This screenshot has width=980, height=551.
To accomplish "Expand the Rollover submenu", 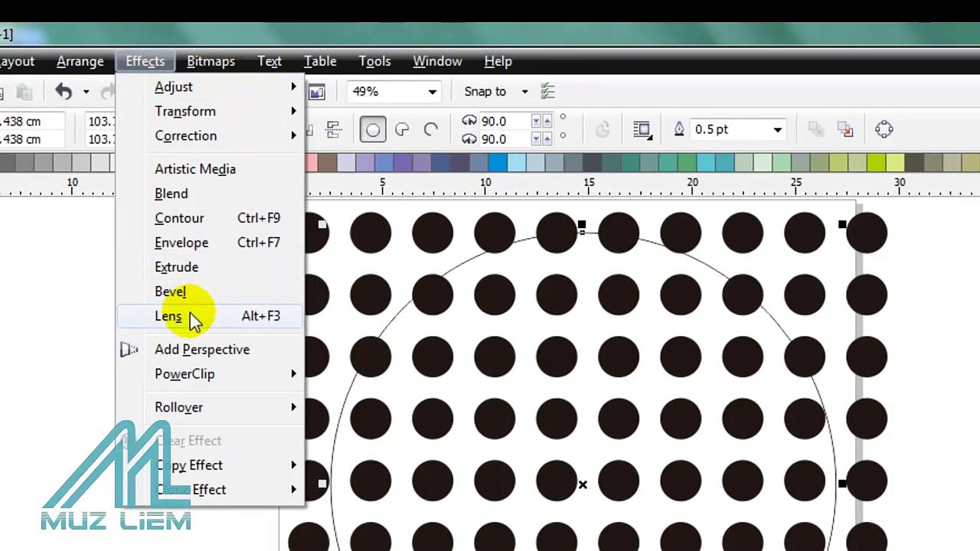I will 211,407.
